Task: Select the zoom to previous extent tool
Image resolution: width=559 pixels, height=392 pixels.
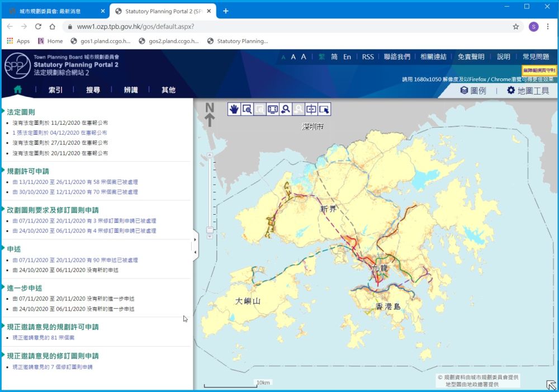Action: point(286,108)
